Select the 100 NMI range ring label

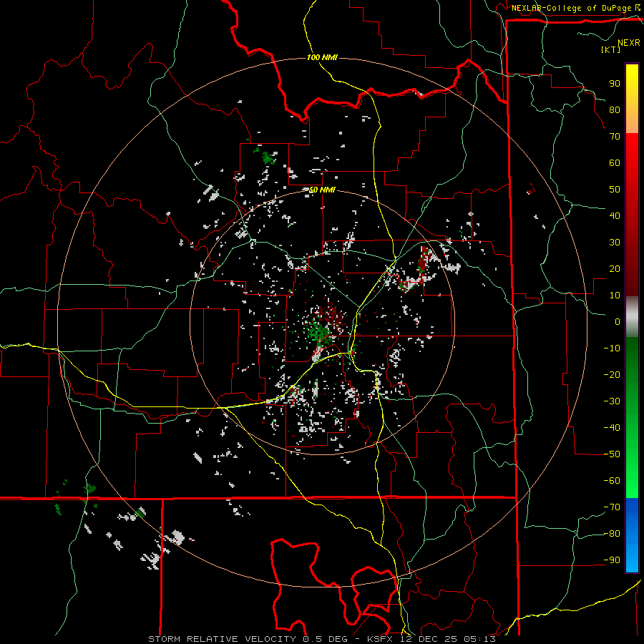[322, 57]
